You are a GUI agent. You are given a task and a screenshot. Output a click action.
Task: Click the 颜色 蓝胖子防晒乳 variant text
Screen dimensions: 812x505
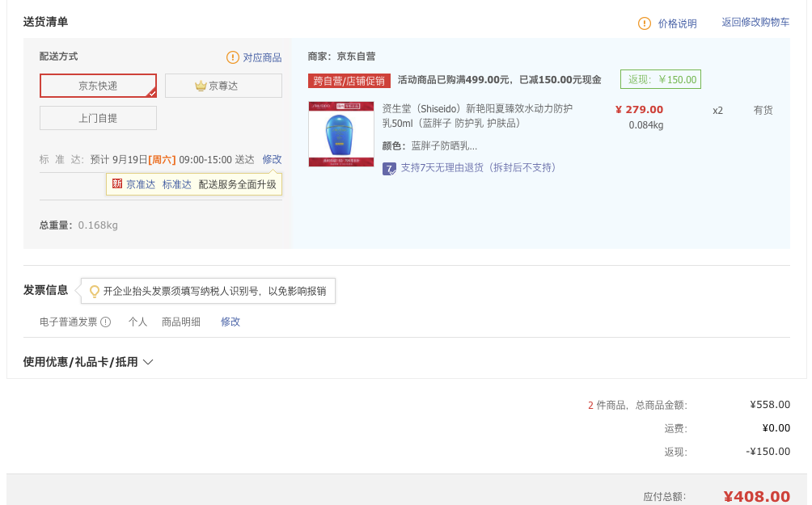pos(429,146)
